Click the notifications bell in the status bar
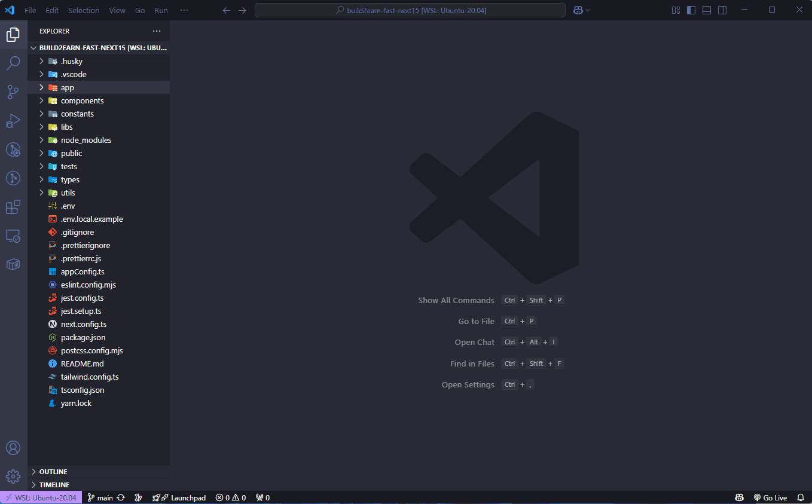The width and height of the screenshot is (812, 504). click(x=801, y=497)
